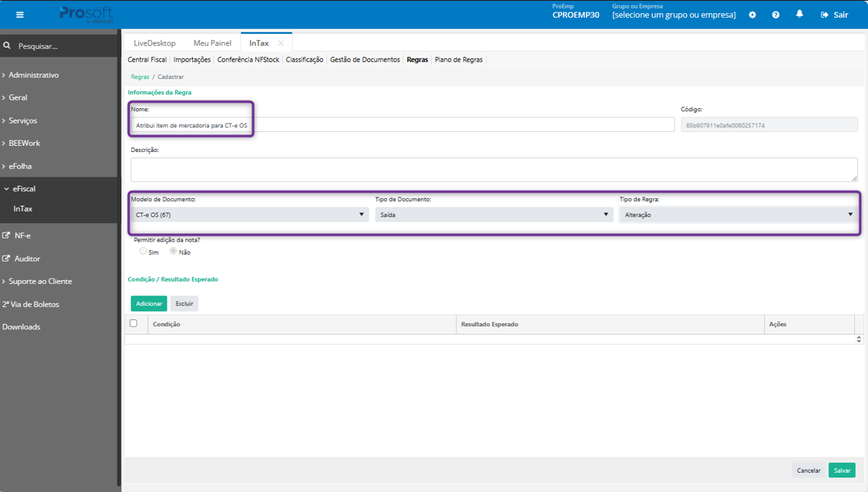Check the select-all Condição header checkbox
Viewport: 868px width, 492px height.
134,323
